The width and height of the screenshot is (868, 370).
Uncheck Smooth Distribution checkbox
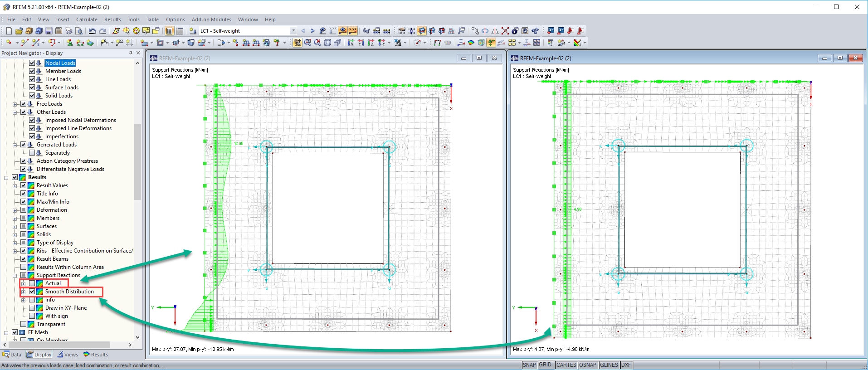pos(32,292)
